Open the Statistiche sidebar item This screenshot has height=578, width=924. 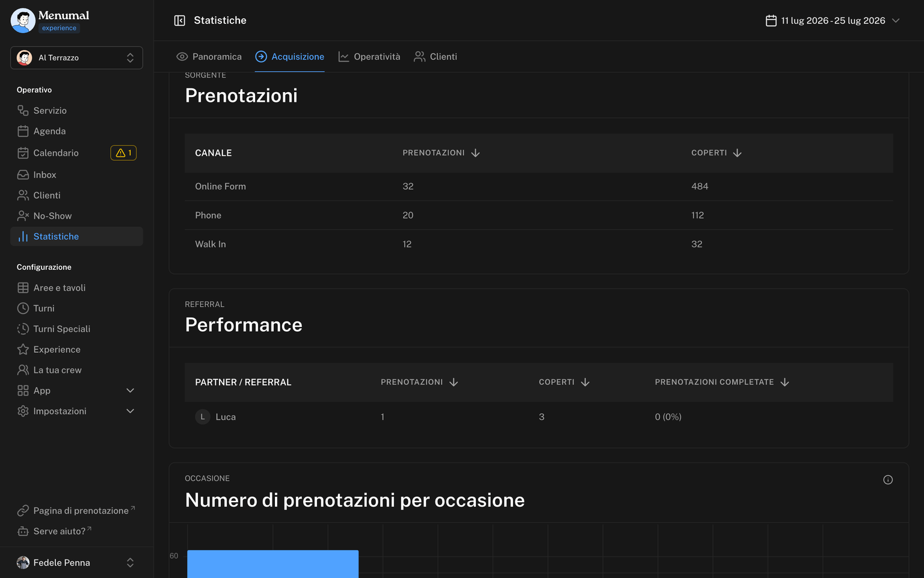pyautogui.click(x=76, y=237)
